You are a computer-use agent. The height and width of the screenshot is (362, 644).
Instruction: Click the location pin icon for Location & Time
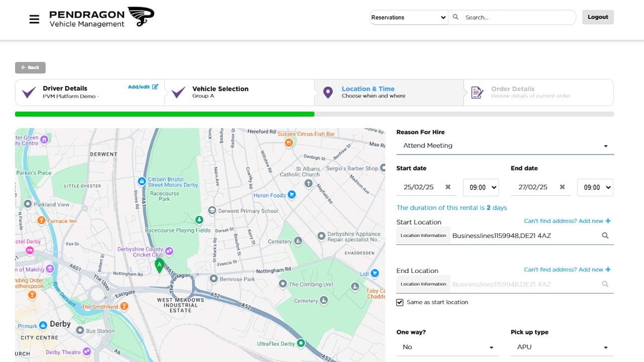click(328, 92)
